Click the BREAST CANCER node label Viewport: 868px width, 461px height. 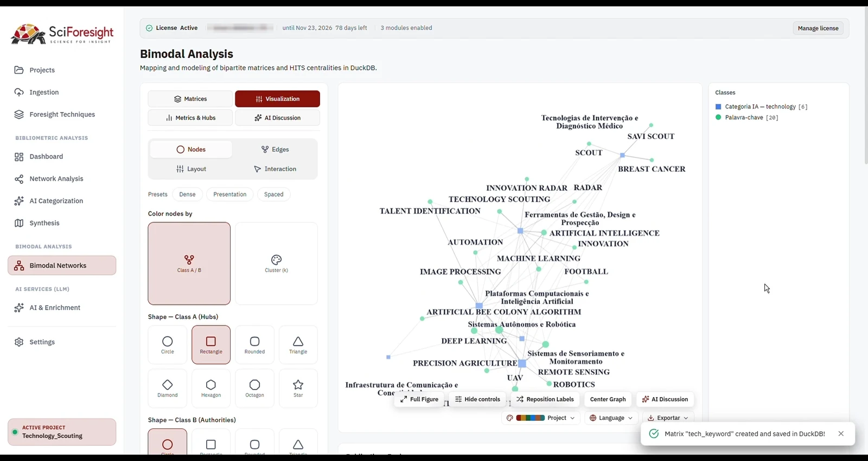652,169
